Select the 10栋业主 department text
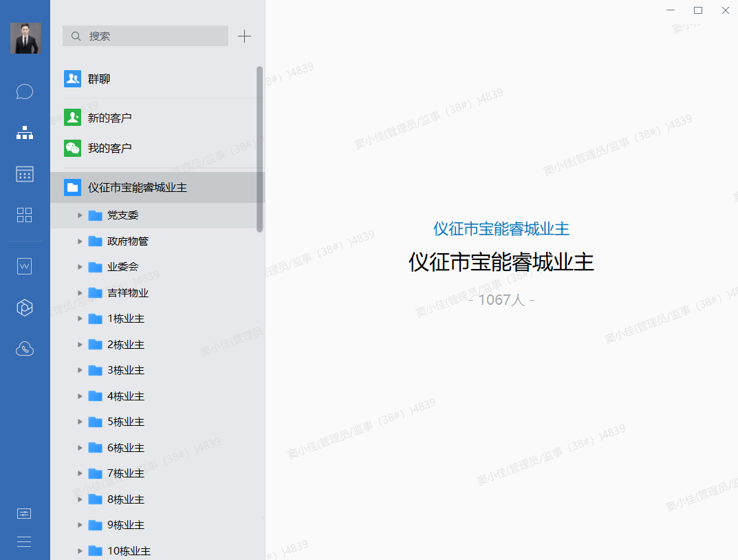The width and height of the screenshot is (738, 560). click(129, 550)
